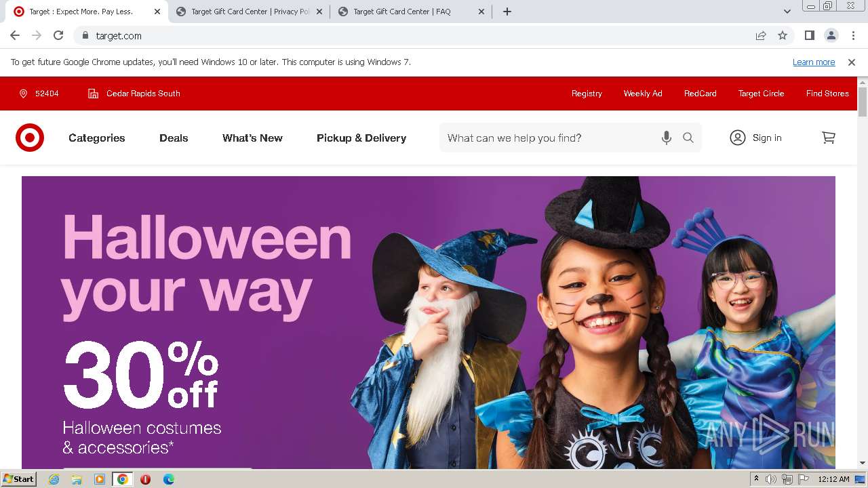
Task: Open the Categories menu
Action: click(x=97, y=138)
